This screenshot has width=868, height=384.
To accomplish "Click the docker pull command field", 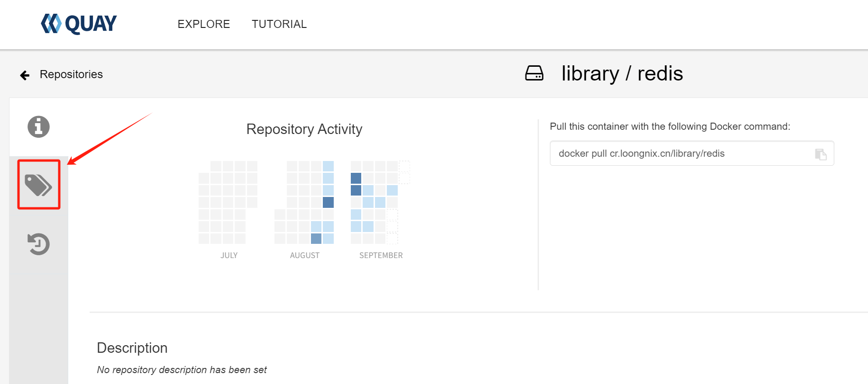I will pos(692,153).
